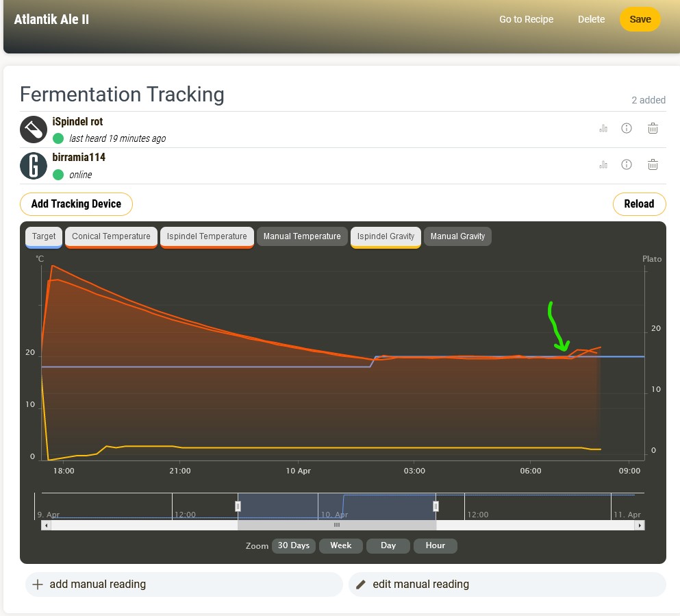
Task: Show info icon for birramia114
Action: [x=627, y=164]
